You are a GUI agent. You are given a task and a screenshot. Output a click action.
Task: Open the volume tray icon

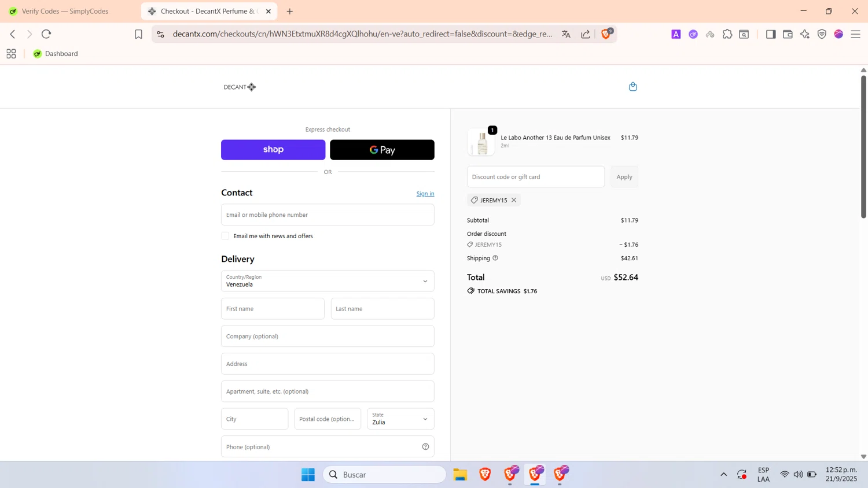(799, 475)
